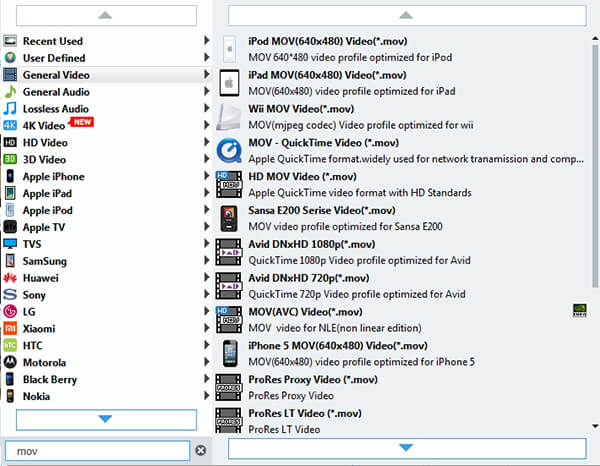Clear the mov search text
600x466 pixels.
coord(200,450)
